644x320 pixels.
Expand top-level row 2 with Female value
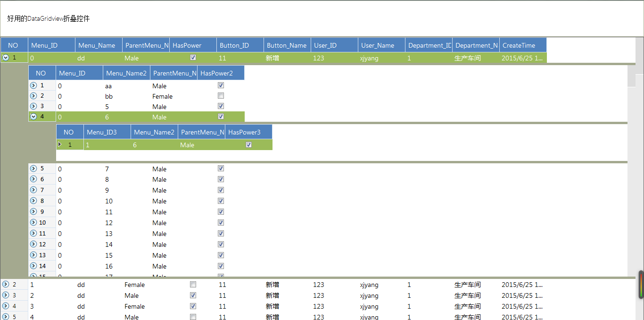coord(6,284)
